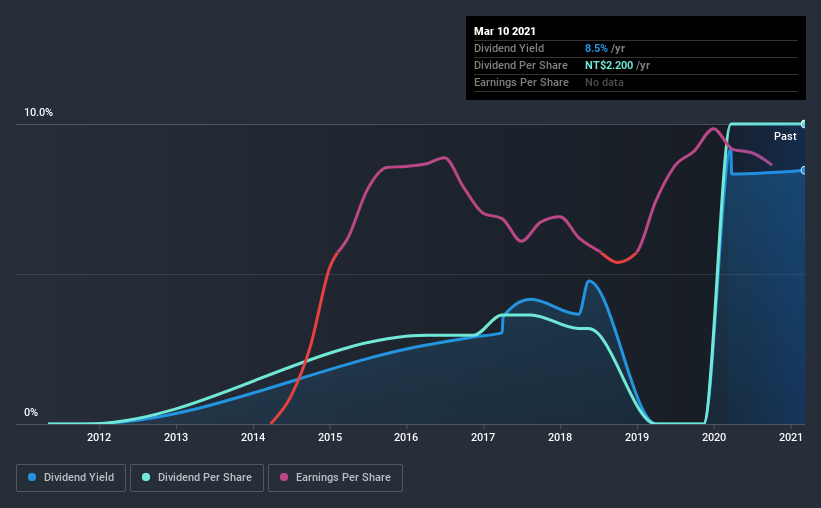Click the pink Earnings Per Share legend dot
The image size is (821, 508).
tap(284, 477)
